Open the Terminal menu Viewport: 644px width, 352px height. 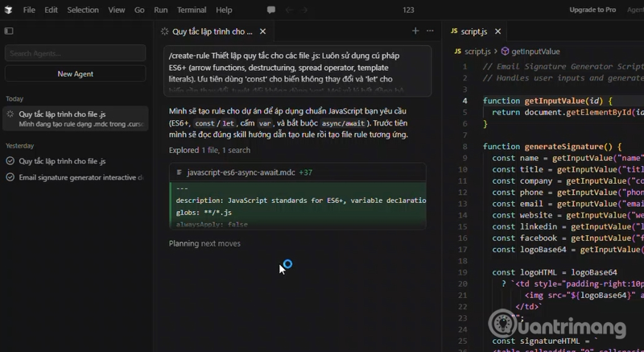click(191, 10)
